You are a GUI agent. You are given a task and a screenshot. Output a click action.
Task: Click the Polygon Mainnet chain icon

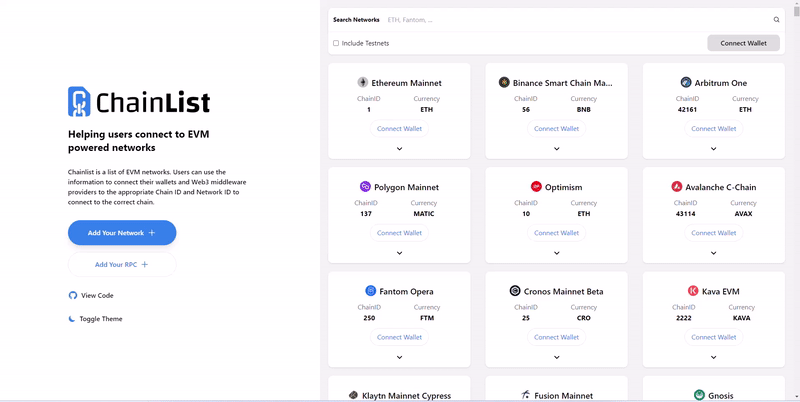click(365, 187)
